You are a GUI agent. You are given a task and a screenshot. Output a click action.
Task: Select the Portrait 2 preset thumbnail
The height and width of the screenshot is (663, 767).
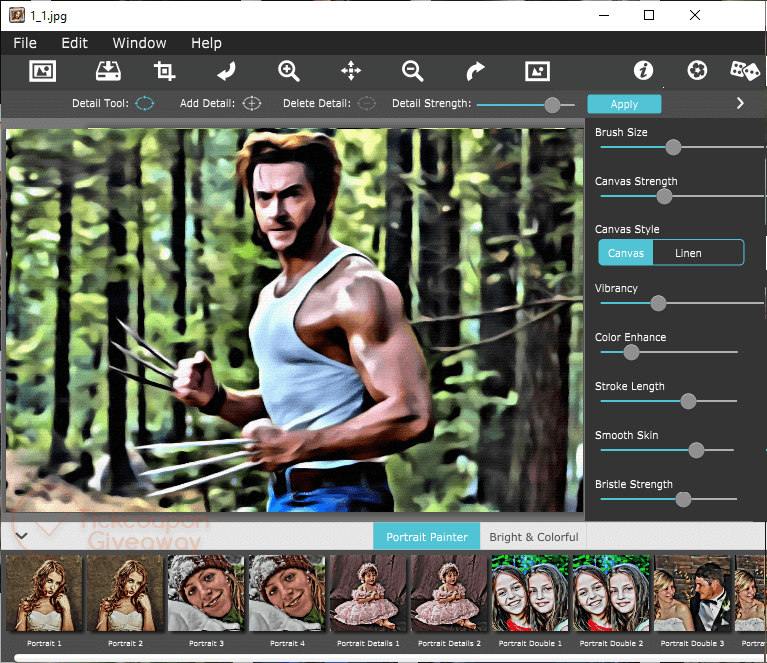click(125, 593)
